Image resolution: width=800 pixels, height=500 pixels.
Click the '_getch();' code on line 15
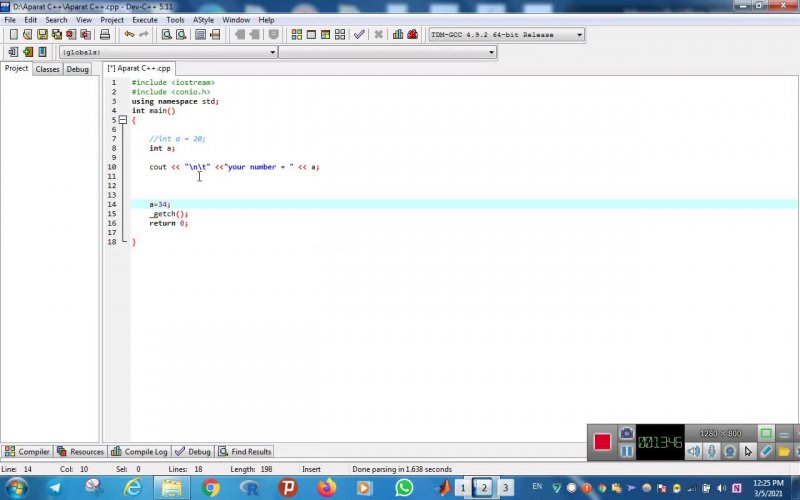[169, 214]
